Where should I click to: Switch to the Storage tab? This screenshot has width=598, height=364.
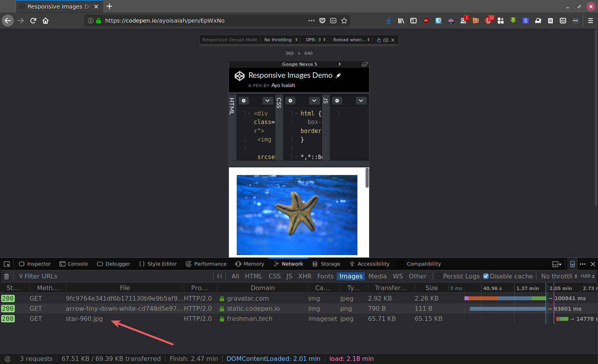tap(326, 264)
